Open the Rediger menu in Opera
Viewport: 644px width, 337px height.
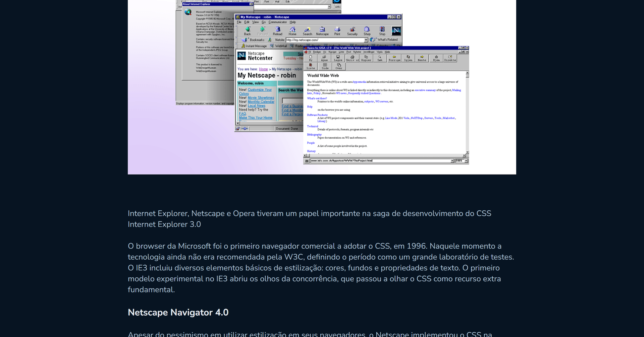317,52
